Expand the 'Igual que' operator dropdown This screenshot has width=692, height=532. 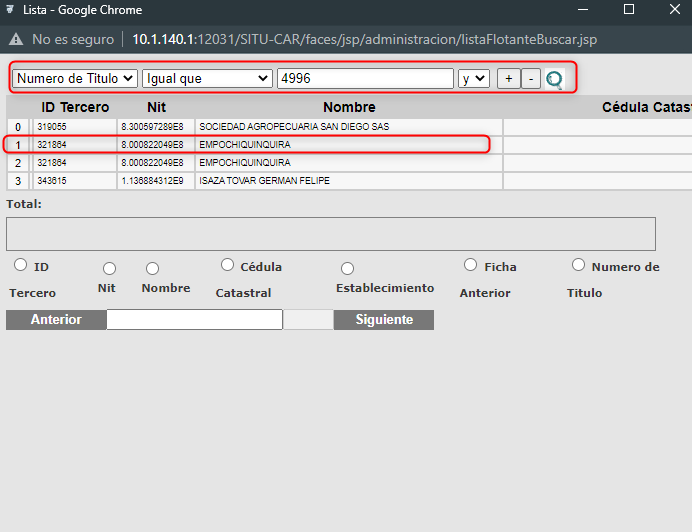pyautogui.click(x=207, y=79)
